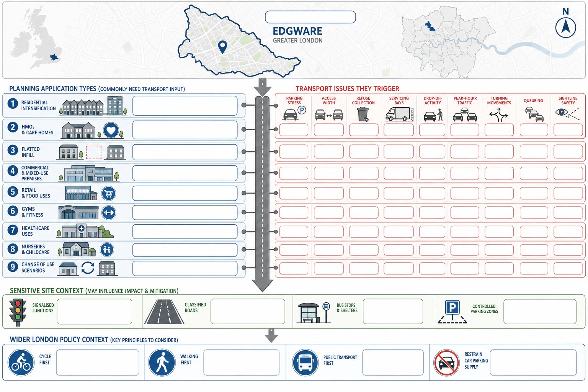Click the Queueing cars icon
The image size is (588, 392).
tap(534, 114)
